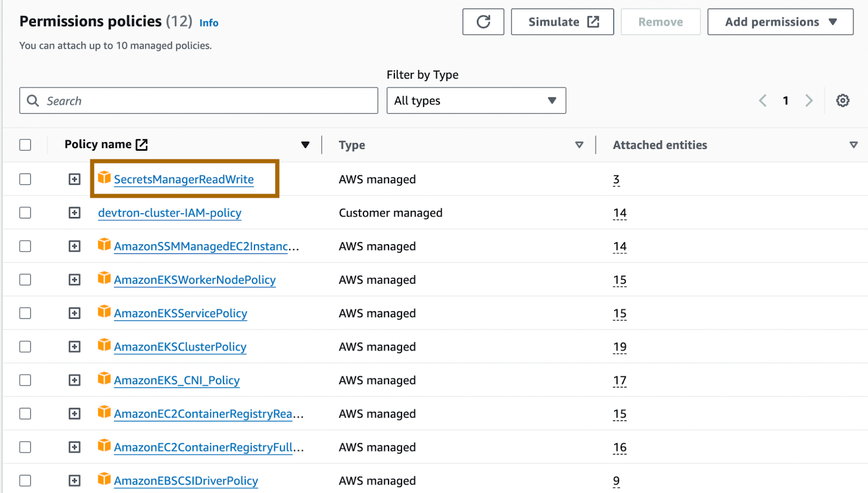Expand the AmazonSSMManagedEC2Instanc… policy row
Screen dimensions: 868x493
74,246
